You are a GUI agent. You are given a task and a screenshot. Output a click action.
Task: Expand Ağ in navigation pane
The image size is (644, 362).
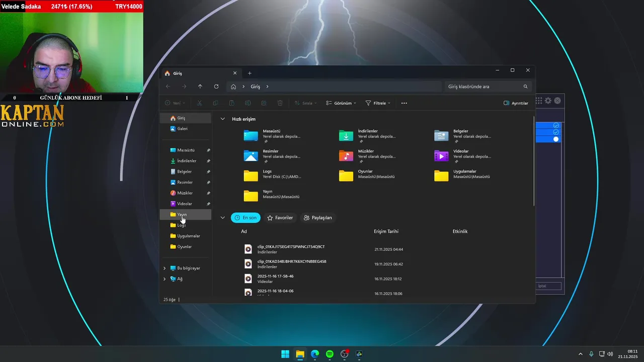tap(165, 279)
